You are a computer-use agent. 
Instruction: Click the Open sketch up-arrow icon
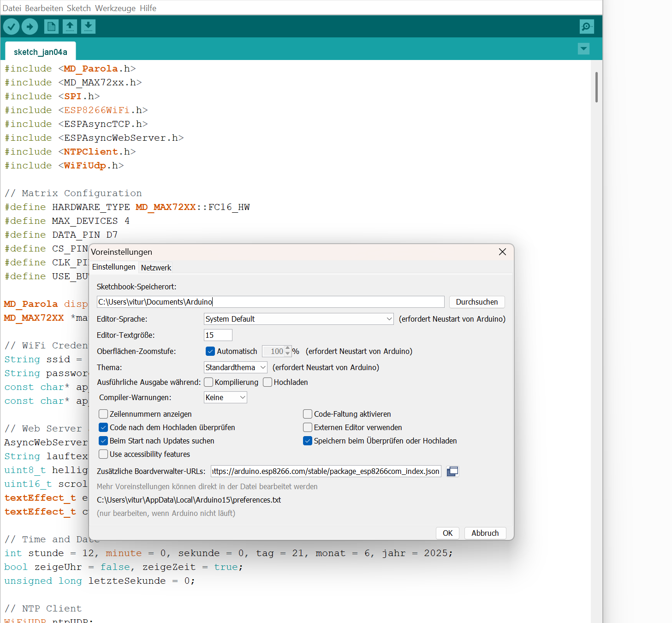coord(70,27)
